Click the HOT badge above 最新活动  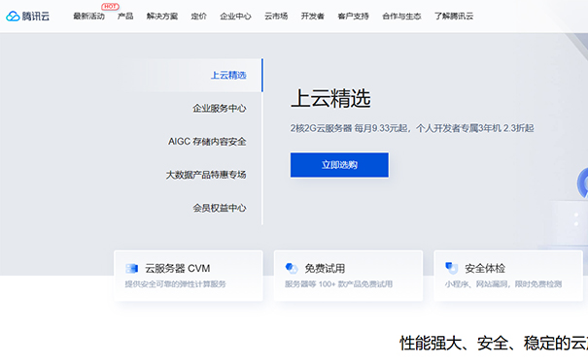click(x=110, y=7)
